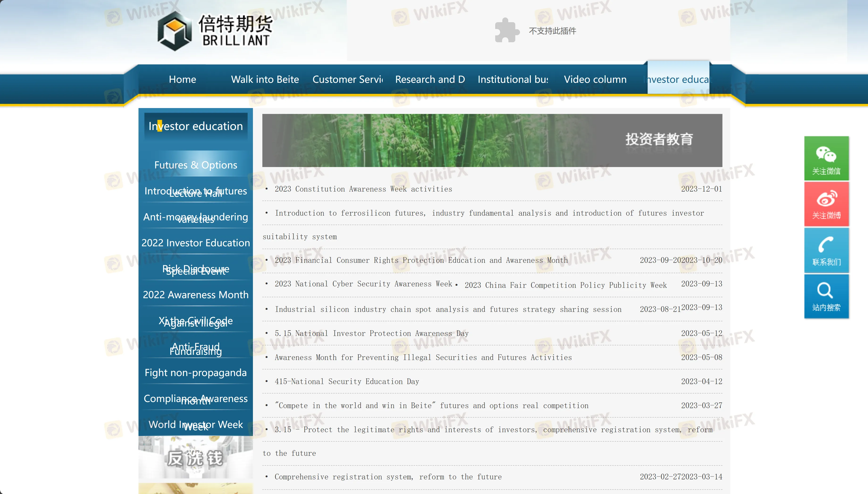Select the Investor education tab
The height and width of the screenshot is (494, 868).
[679, 80]
